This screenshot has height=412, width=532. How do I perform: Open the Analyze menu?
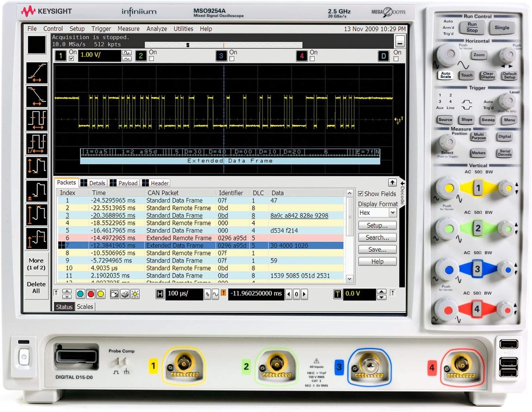pyautogui.click(x=157, y=29)
